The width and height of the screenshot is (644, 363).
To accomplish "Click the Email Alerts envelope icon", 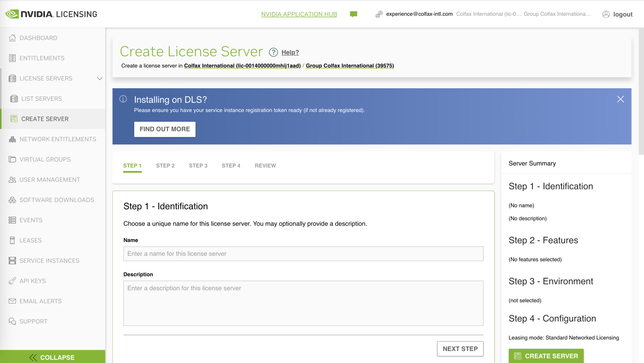I will point(12,301).
